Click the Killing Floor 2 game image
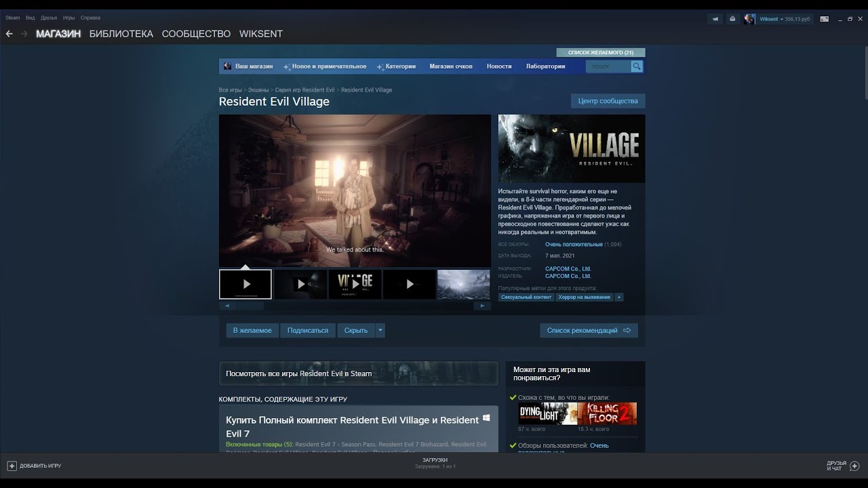868x488 pixels. (607, 413)
